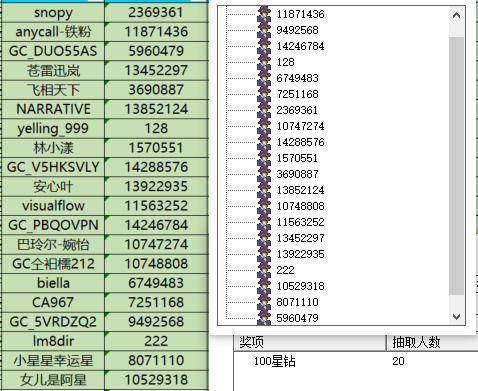Click the avatar icon beside tree entry 222
The height and width of the screenshot is (391, 478).
click(264, 270)
